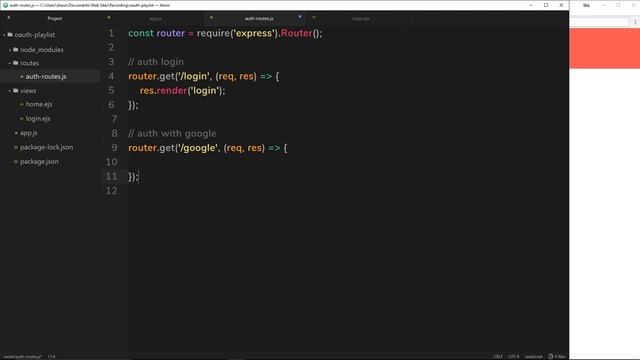The width and height of the screenshot is (640, 360).
Task: Click the file icon next to package-lock.json
Action: tap(16, 147)
